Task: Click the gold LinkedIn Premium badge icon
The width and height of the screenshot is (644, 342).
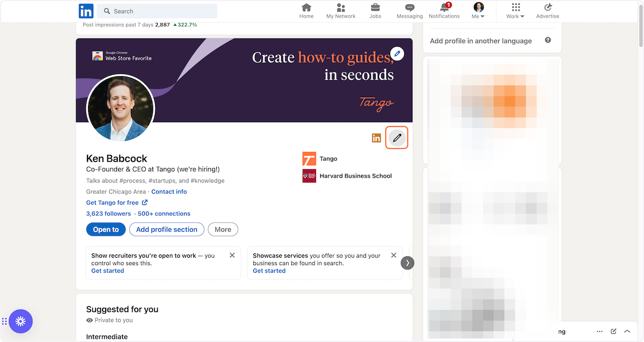Action: 377,138
